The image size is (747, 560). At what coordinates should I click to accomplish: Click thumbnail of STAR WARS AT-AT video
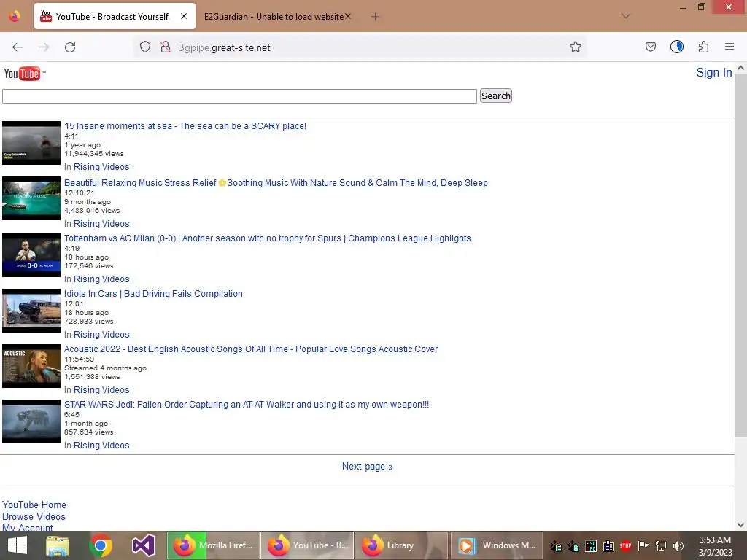31,421
